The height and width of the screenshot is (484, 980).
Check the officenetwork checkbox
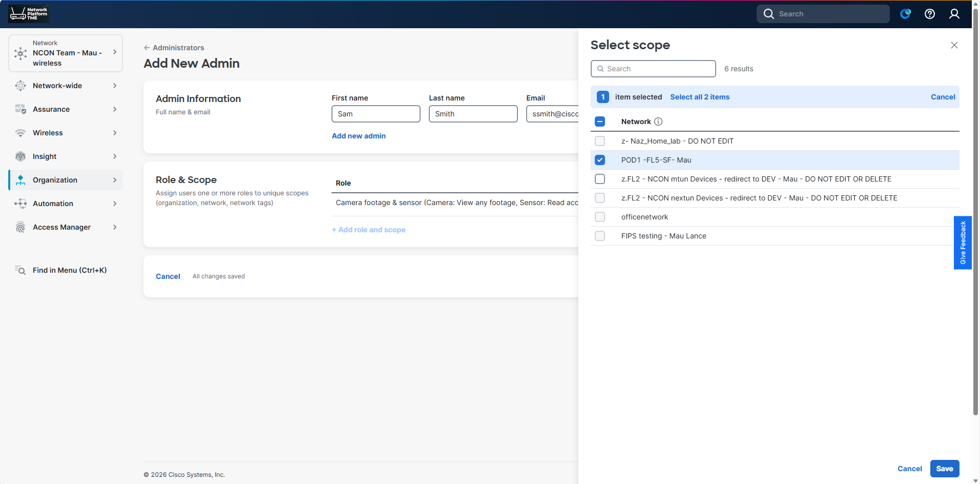(x=600, y=217)
